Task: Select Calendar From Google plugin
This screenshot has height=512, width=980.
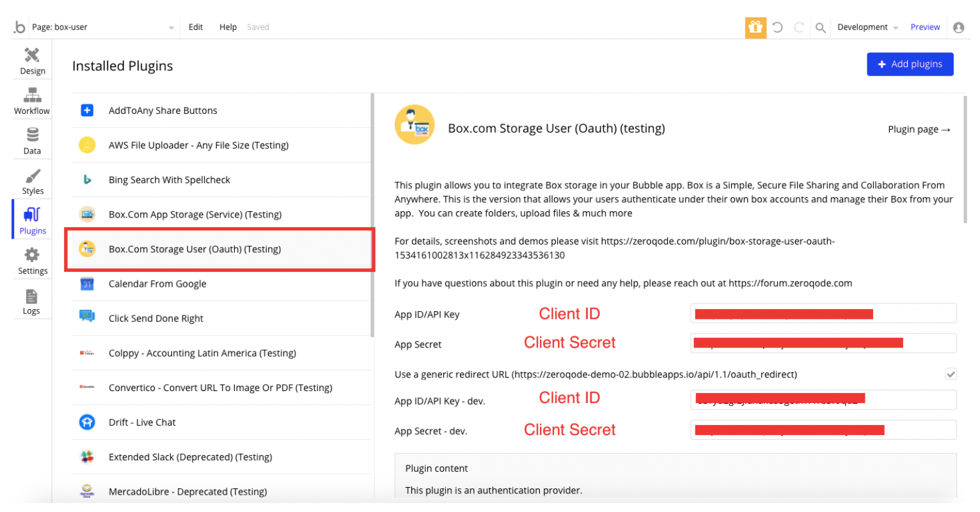Action: [x=221, y=284]
